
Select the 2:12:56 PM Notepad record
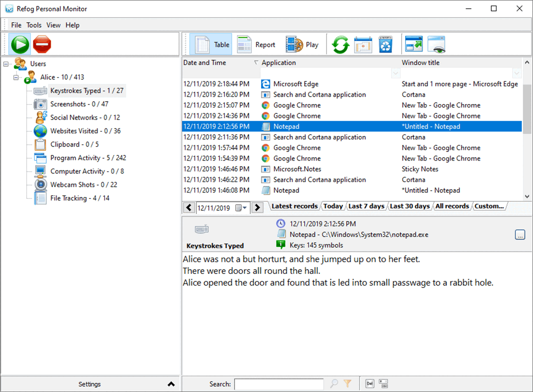point(352,127)
